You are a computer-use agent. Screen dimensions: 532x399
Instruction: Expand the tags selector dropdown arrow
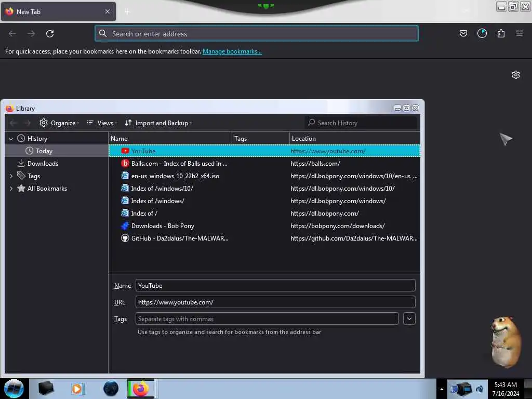409,318
